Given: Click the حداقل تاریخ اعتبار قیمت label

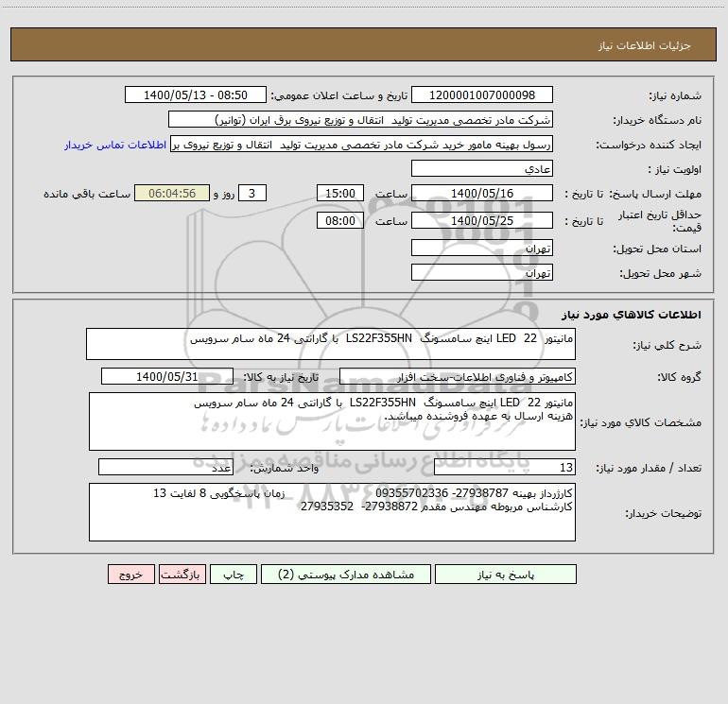Looking at the screenshot, I should point(659,221).
